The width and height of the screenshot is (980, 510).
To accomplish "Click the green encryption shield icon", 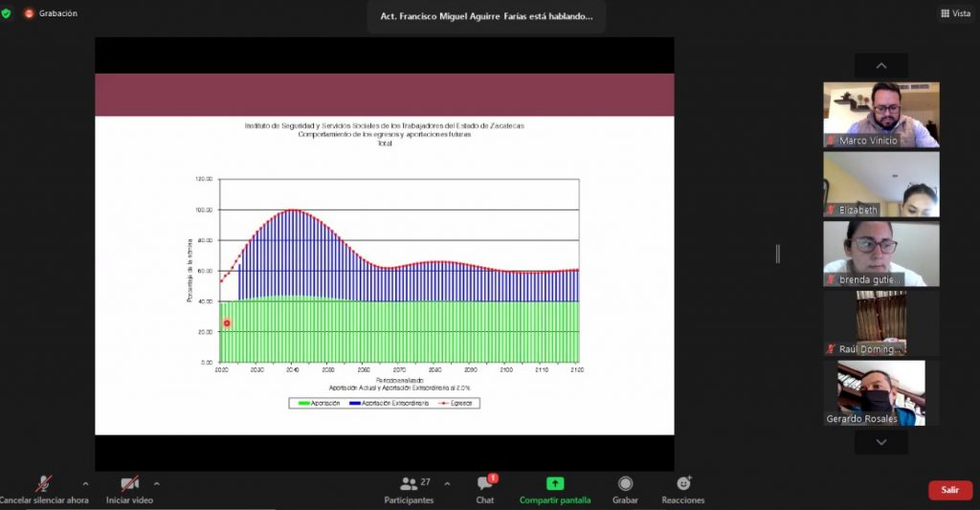I will (7, 13).
